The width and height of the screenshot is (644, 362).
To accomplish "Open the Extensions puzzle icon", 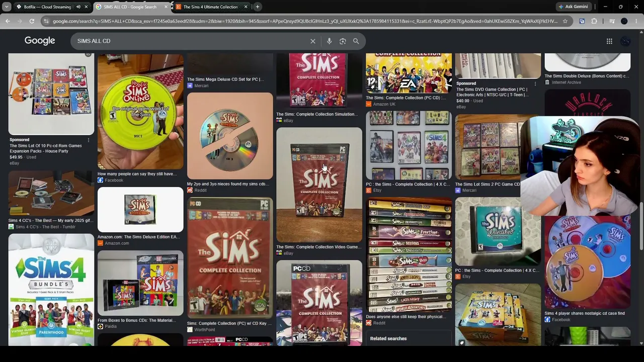I will coord(594,21).
